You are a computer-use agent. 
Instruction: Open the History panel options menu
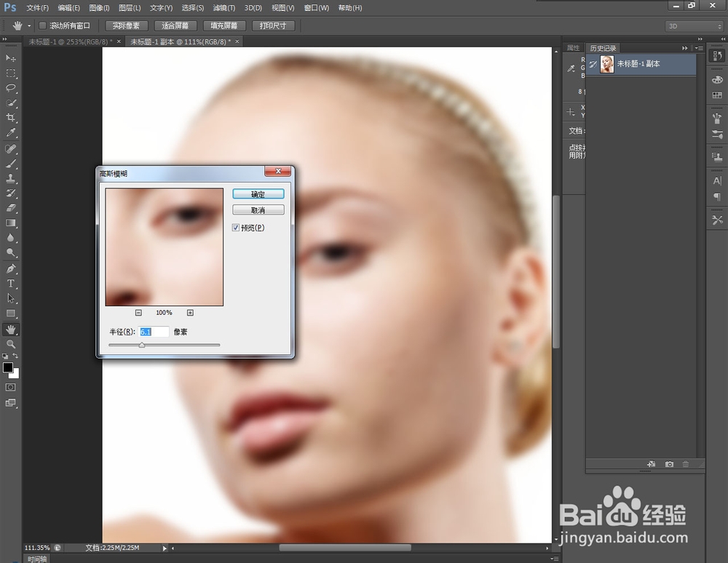coord(699,48)
